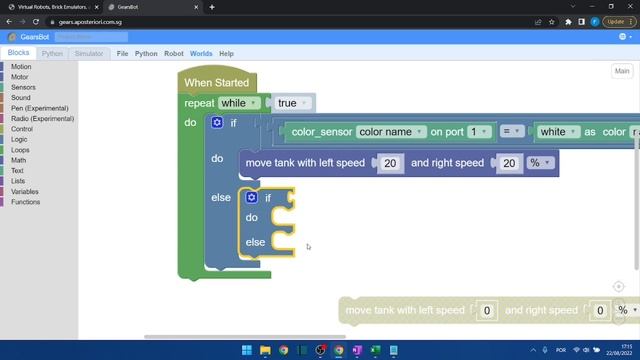This screenshot has height=360, width=640.
Task: Open the Sensors block category
Action: click(23, 87)
